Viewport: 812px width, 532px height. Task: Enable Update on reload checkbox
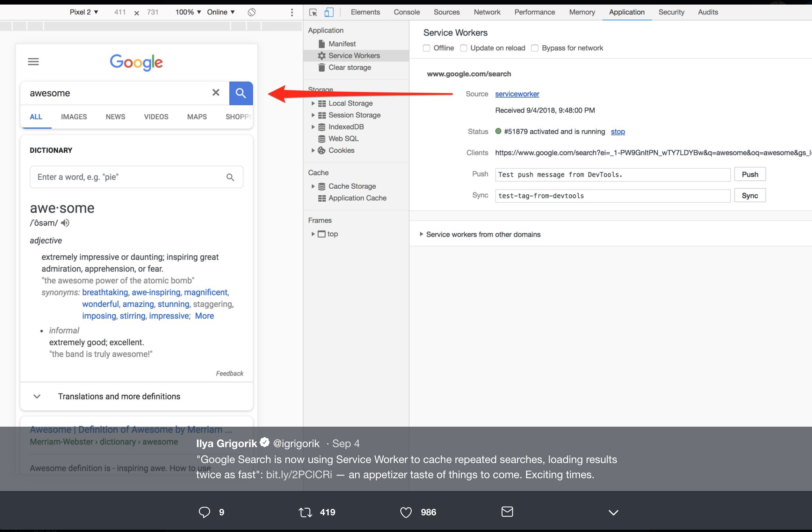(x=464, y=48)
